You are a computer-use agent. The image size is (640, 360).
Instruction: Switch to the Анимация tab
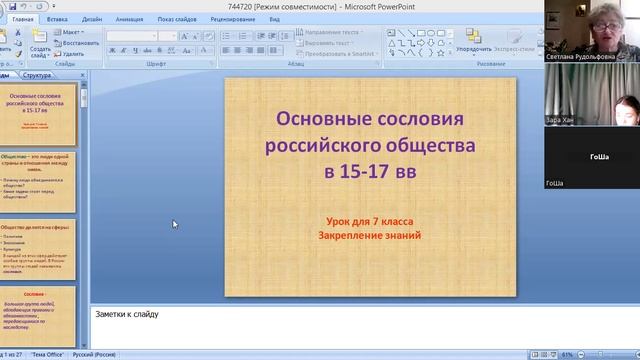click(x=129, y=19)
